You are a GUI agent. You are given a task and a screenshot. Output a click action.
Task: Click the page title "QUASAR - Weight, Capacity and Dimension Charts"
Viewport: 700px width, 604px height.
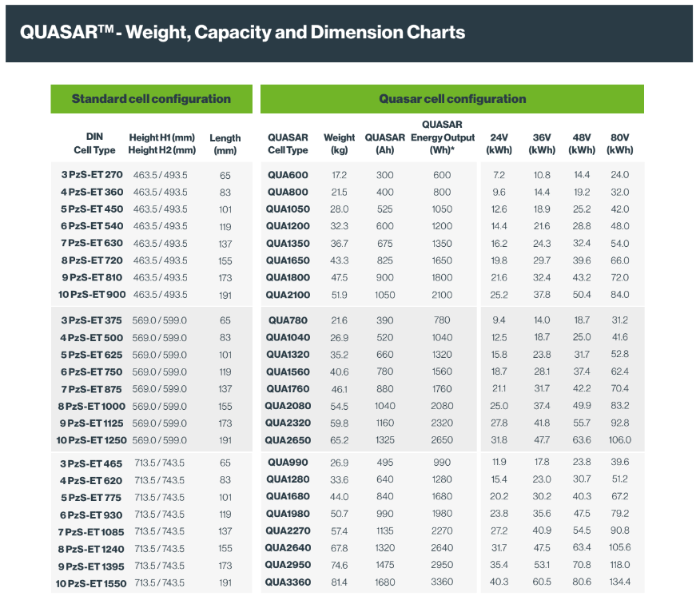[x=242, y=33]
